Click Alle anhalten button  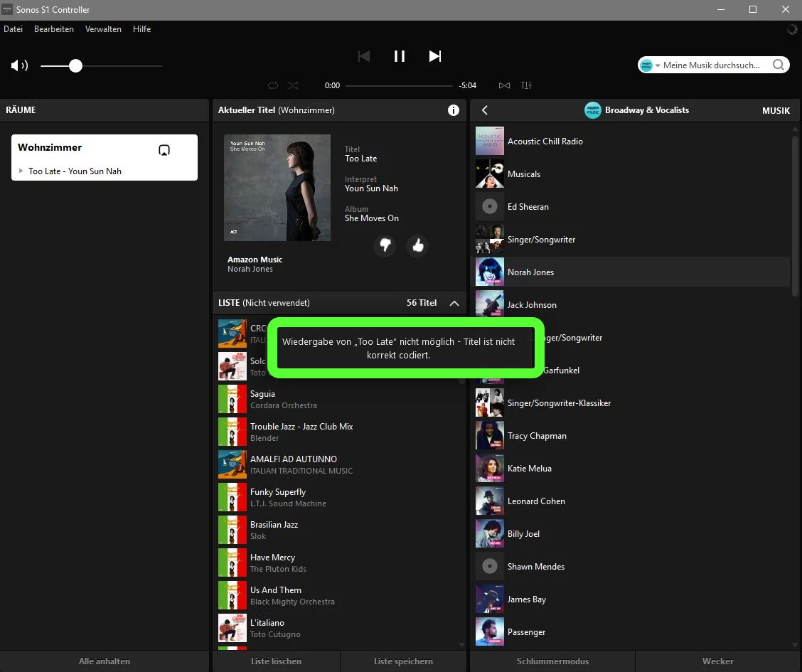pyautogui.click(x=105, y=661)
